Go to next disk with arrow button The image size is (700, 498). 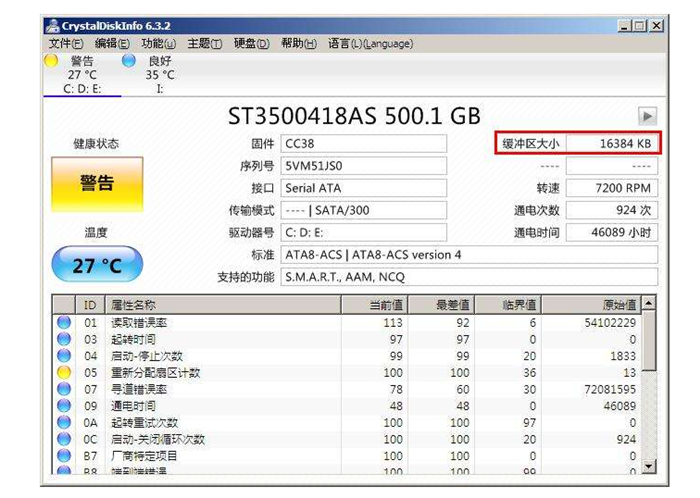(647, 116)
